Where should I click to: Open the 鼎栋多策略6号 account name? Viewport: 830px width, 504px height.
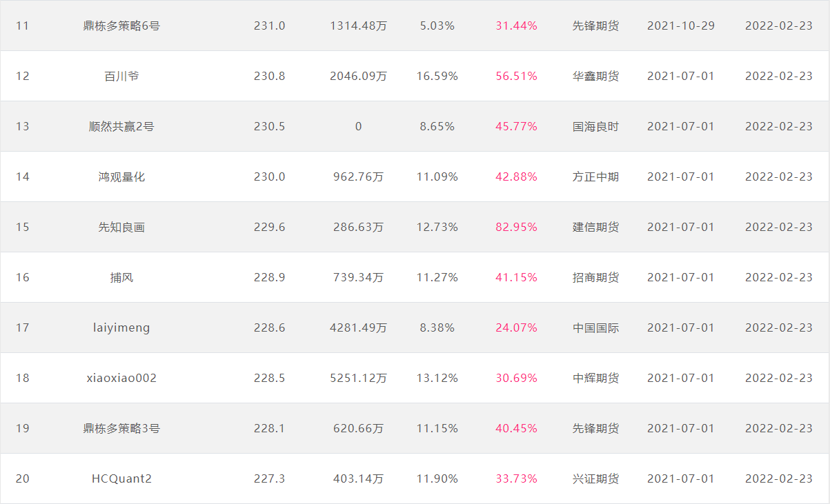tap(121, 26)
